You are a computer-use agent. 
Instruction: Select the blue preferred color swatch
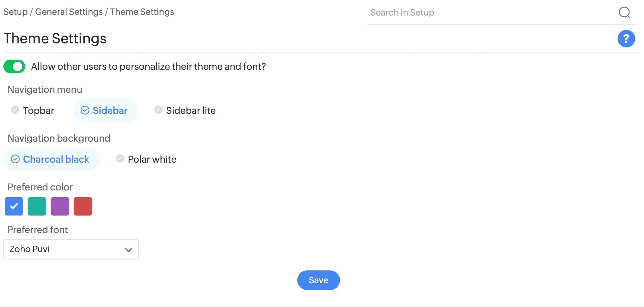14,206
